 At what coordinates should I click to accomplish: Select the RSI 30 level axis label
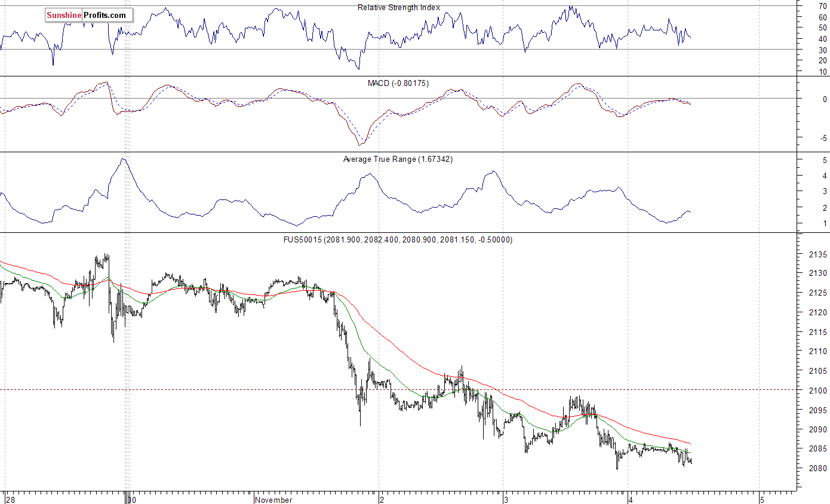(822, 50)
